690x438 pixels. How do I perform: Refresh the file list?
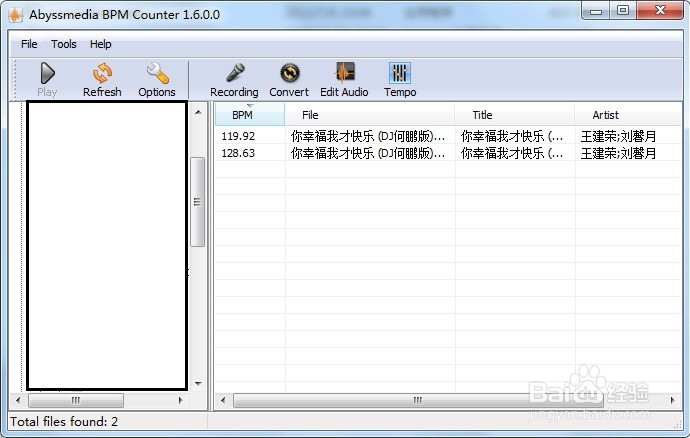pos(102,79)
